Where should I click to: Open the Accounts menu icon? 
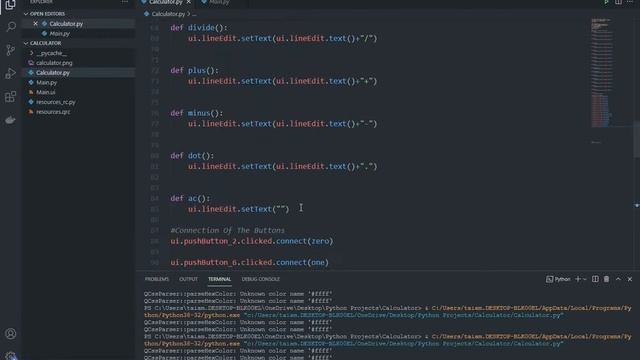point(11,333)
